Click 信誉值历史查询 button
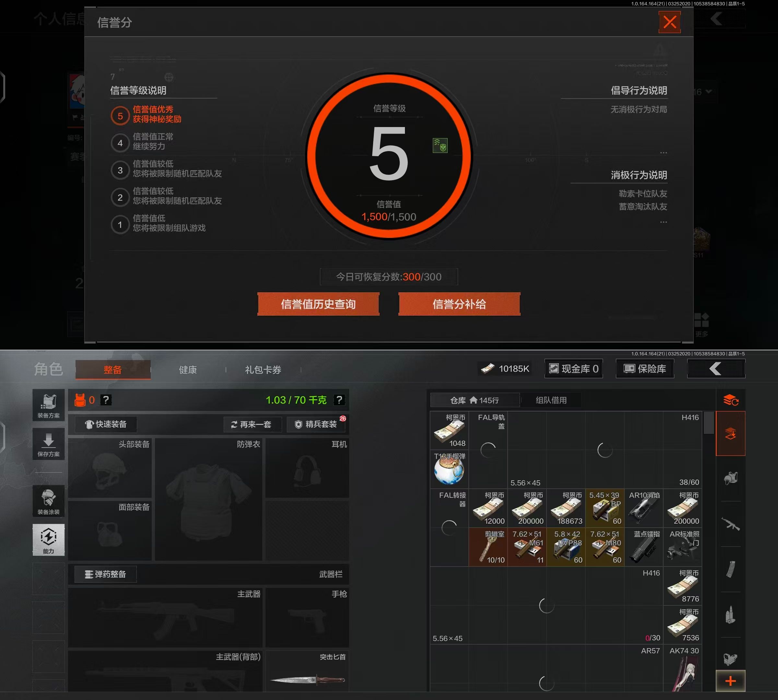 (318, 304)
